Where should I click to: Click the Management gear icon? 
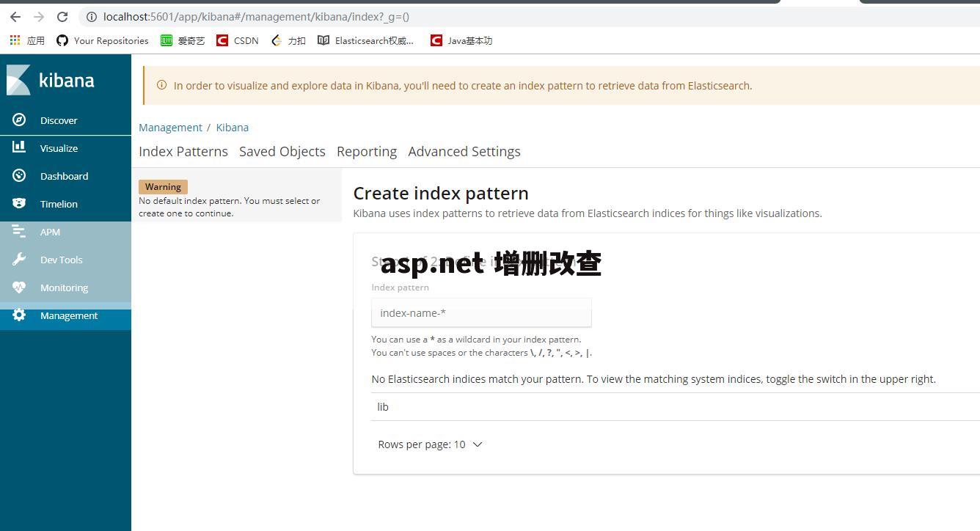19,315
